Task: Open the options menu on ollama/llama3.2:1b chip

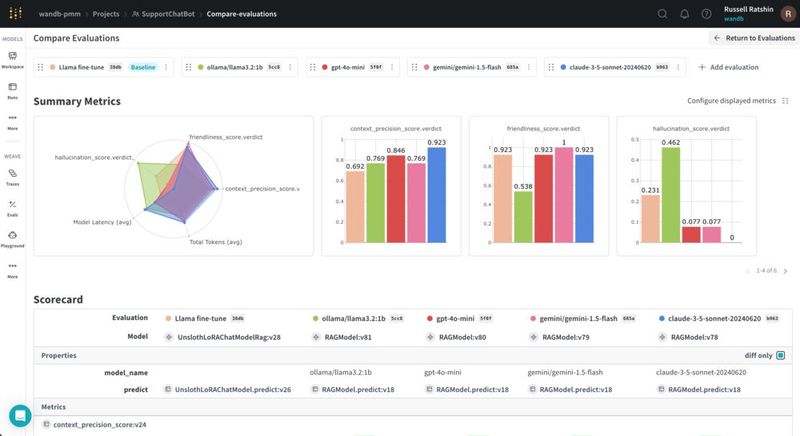Action: pyautogui.click(x=290, y=67)
